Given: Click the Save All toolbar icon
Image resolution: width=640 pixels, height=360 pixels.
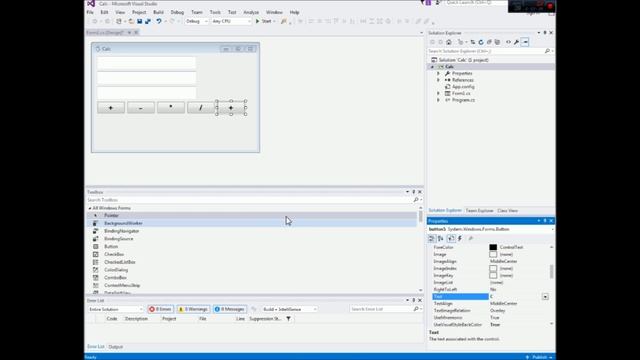Looking at the screenshot, I should point(148,21).
